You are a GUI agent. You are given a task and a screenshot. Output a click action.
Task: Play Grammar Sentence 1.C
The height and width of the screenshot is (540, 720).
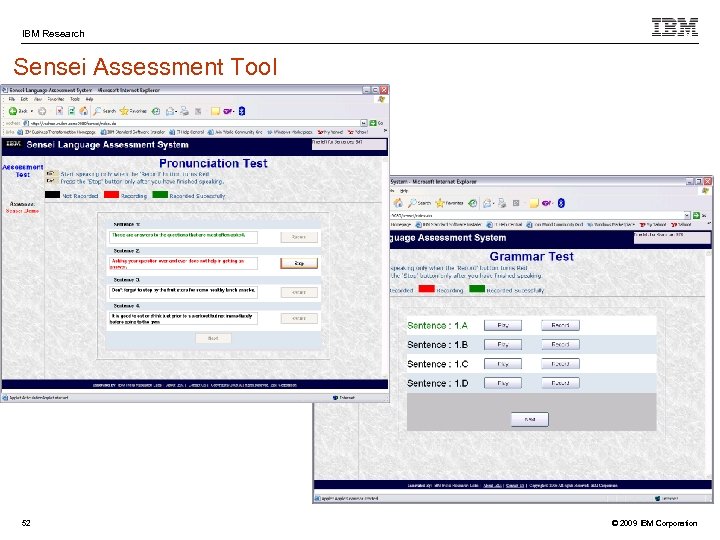(503, 364)
